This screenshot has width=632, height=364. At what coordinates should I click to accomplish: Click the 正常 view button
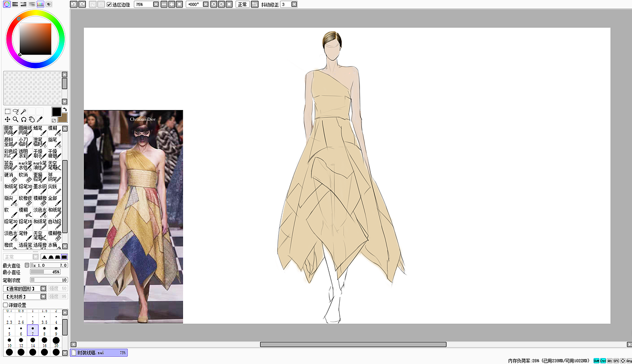(242, 4)
